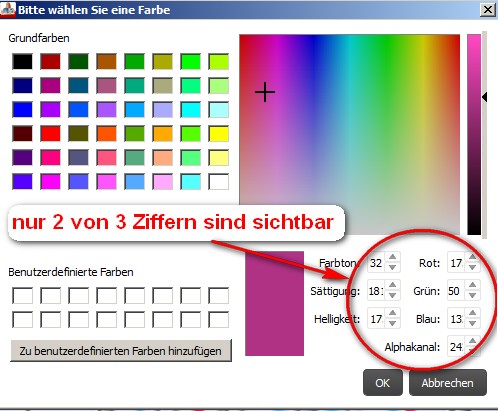
Task: Click Zu benutzerdefinierten Farben hinzufügen
Action: click(121, 351)
